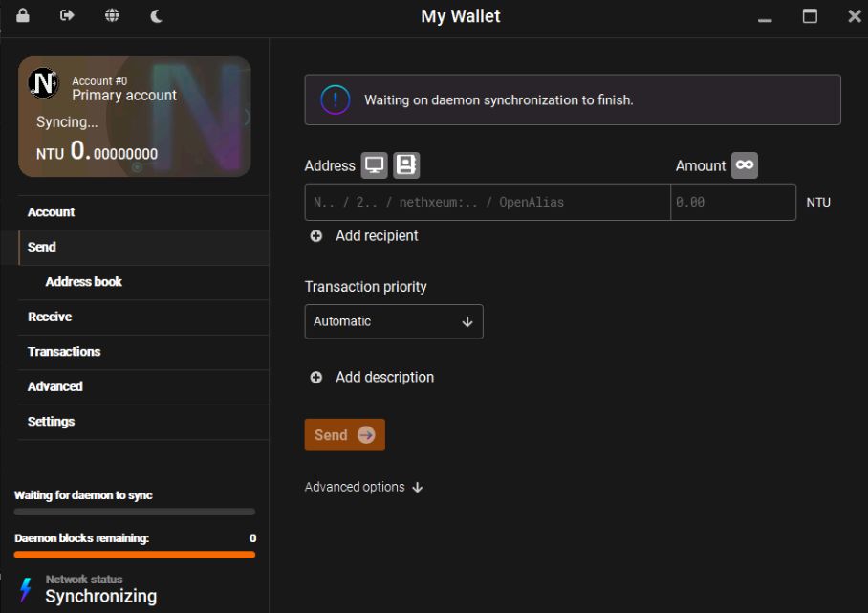Open the Account menu item
Viewport: 868px width, 613px height.
pyautogui.click(x=143, y=212)
